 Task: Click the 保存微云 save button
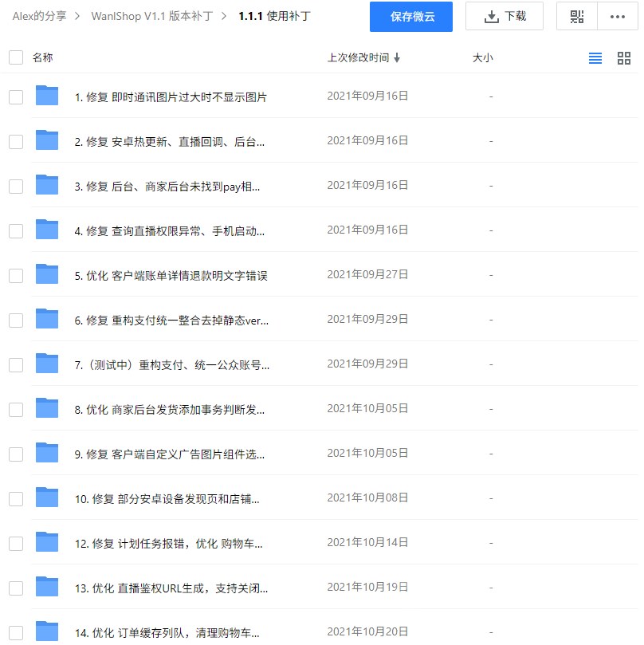[411, 17]
